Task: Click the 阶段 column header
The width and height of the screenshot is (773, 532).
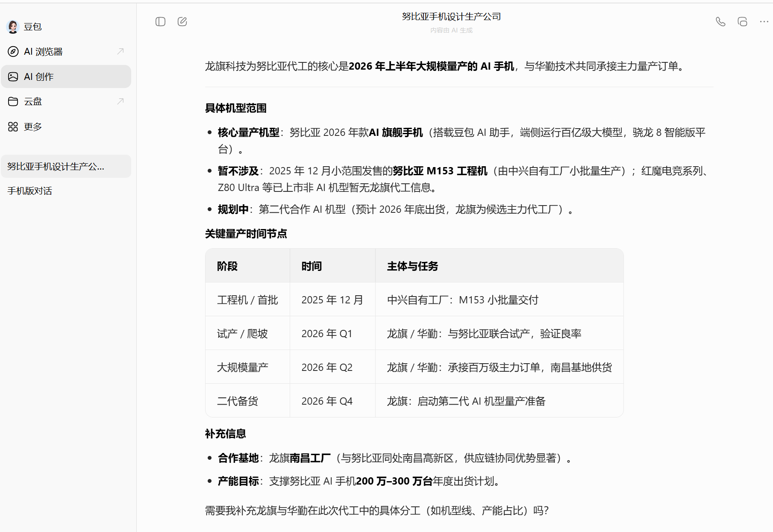Action: pyautogui.click(x=247, y=266)
